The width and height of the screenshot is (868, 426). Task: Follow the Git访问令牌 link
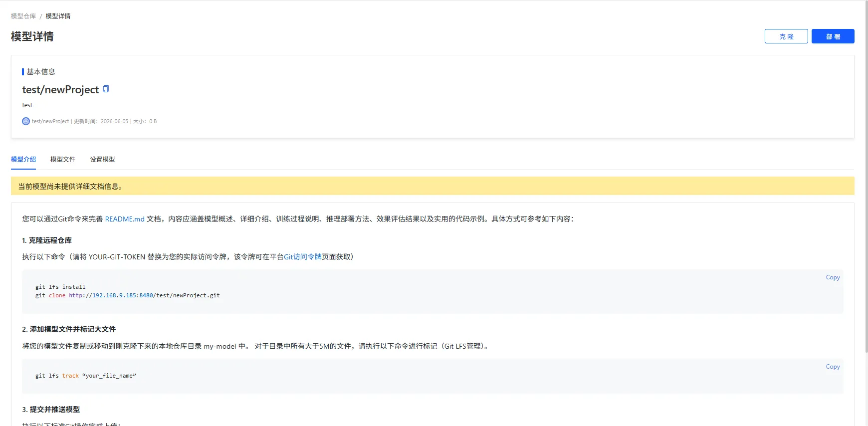click(303, 257)
